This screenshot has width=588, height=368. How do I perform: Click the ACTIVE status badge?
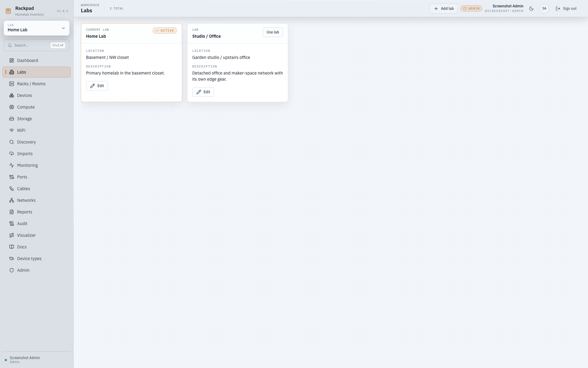(x=165, y=31)
